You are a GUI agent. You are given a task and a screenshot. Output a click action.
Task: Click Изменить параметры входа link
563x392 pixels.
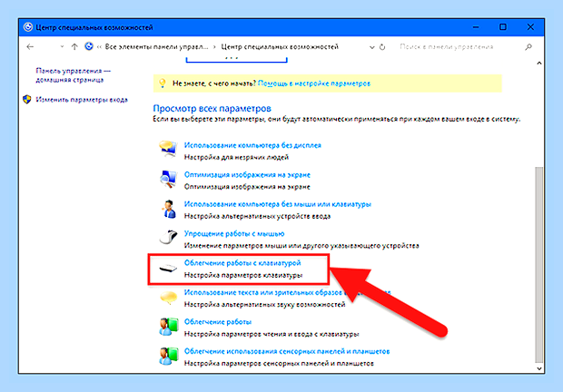[x=82, y=100]
